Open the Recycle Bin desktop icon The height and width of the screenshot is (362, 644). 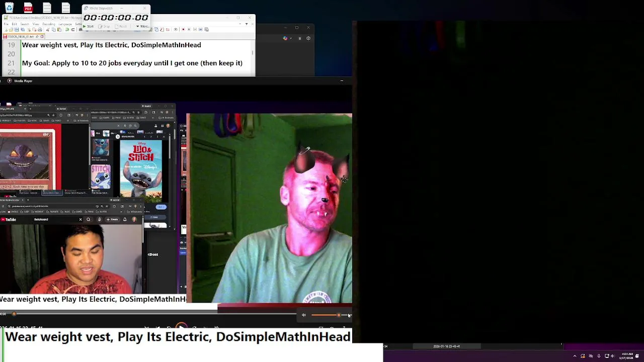pyautogui.click(x=9, y=8)
